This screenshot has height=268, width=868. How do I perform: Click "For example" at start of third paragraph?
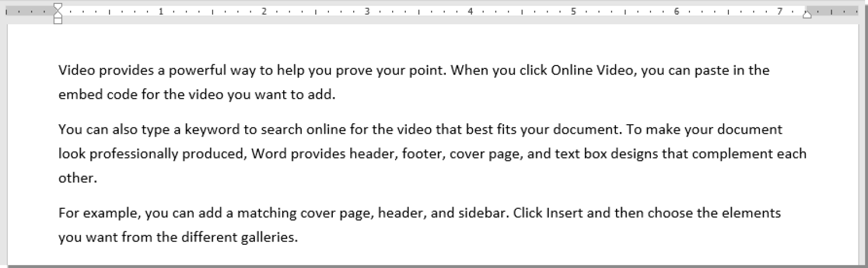(98, 213)
